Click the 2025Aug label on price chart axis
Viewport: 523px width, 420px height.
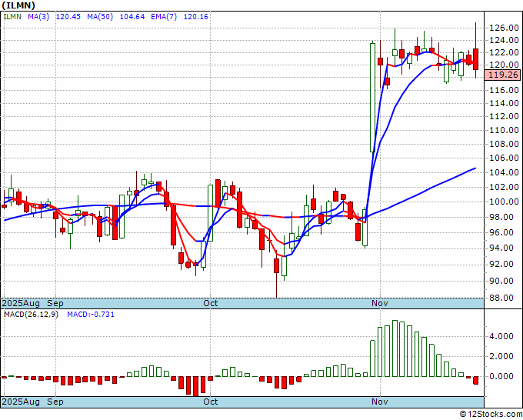(21, 303)
